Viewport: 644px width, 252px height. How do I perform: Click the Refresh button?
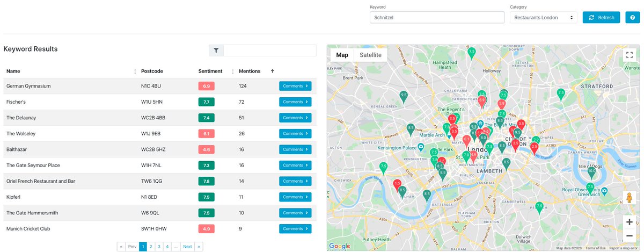pyautogui.click(x=601, y=18)
